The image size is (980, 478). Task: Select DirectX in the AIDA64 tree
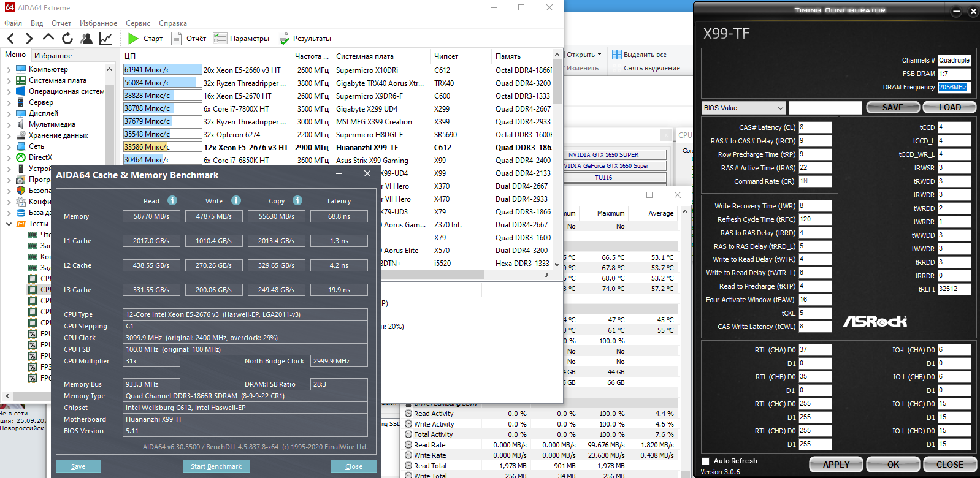pos(40,157)
